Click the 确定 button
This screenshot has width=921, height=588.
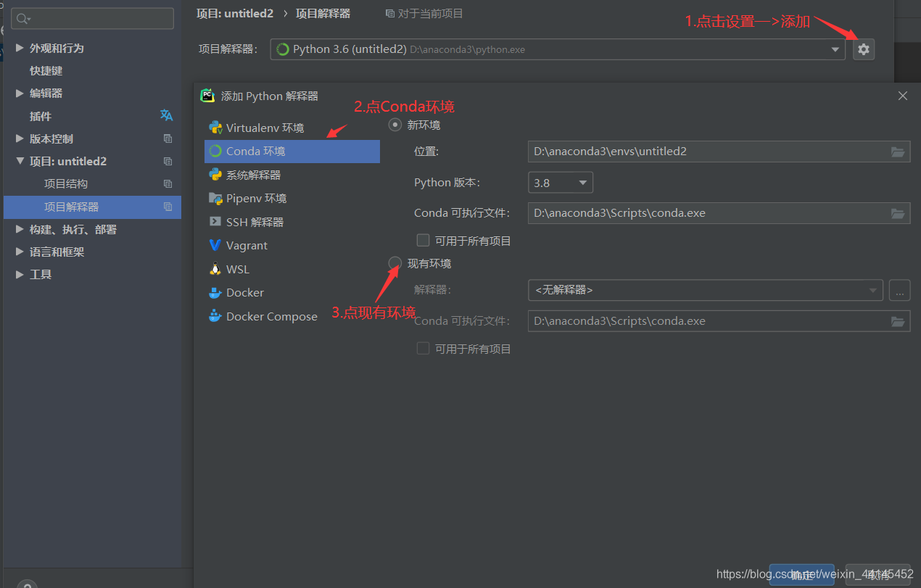802,575
